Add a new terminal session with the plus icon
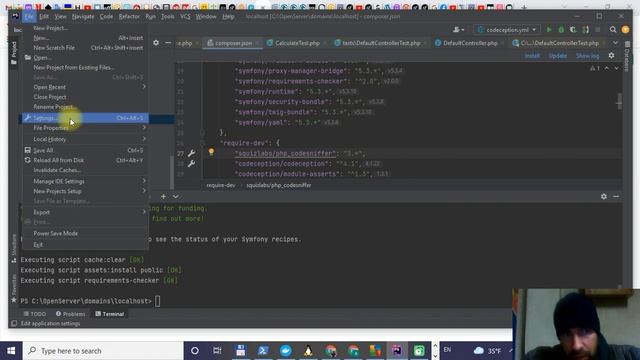Image resolution: width=640 pixels, height=360 pixels. pos(163,197)
